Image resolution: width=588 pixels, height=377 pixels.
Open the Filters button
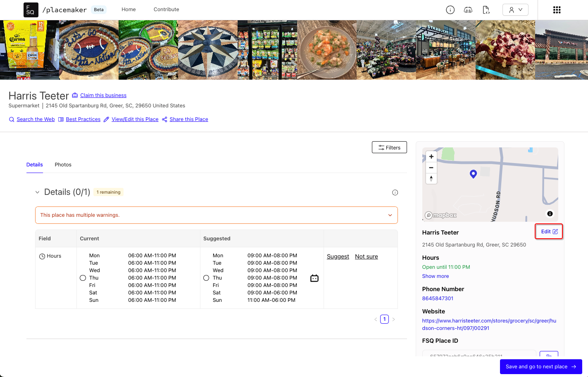coord(389,147)
